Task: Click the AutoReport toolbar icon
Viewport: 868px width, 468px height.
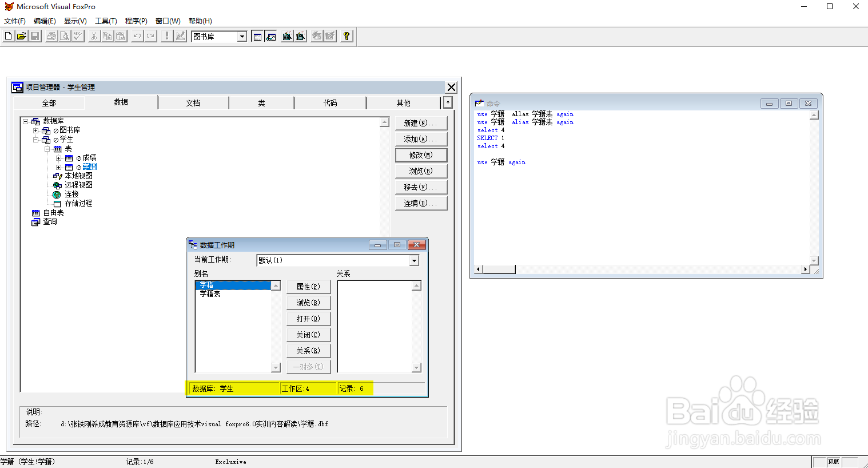Action: click(330, 36)
